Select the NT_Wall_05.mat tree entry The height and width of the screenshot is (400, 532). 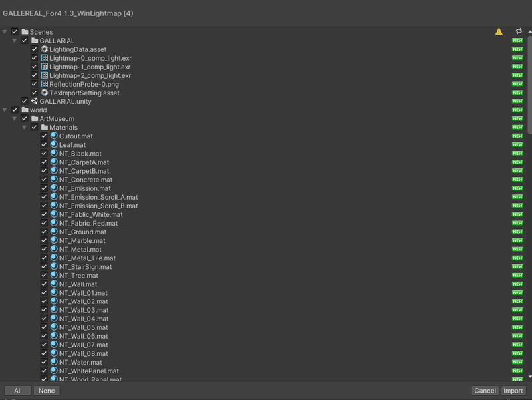(x=83, y=327)
